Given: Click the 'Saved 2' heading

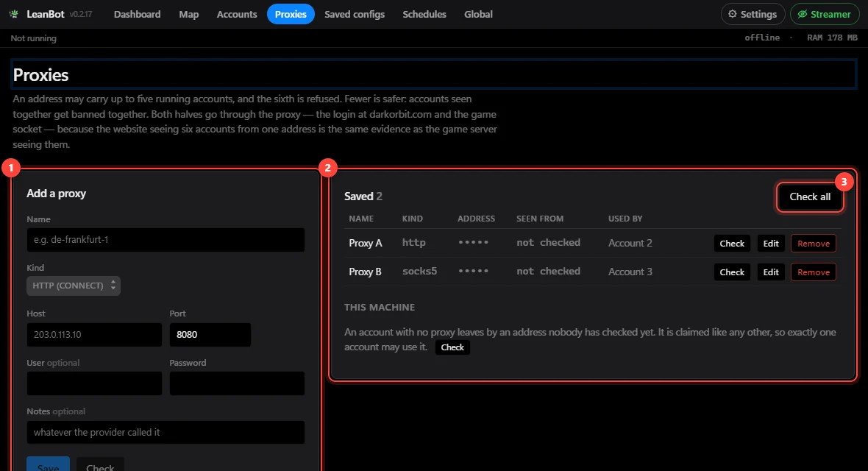Looking at the screenshot, I should tap(363, 196).
